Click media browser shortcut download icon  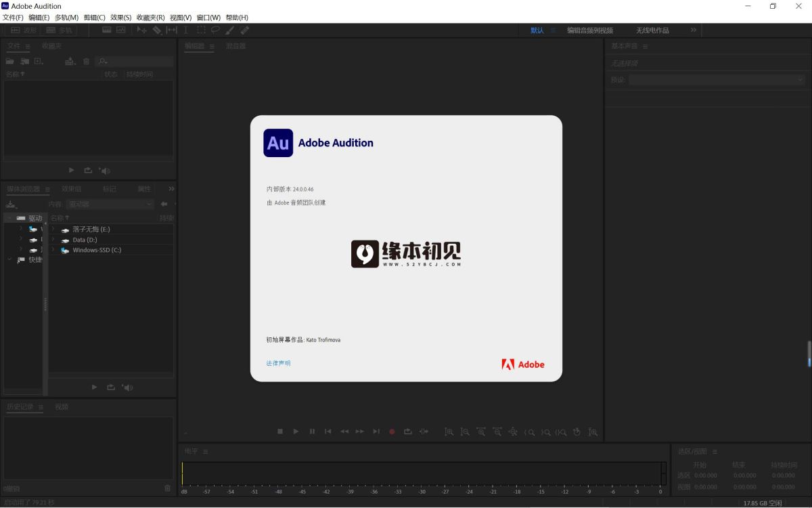coord(11,204)
